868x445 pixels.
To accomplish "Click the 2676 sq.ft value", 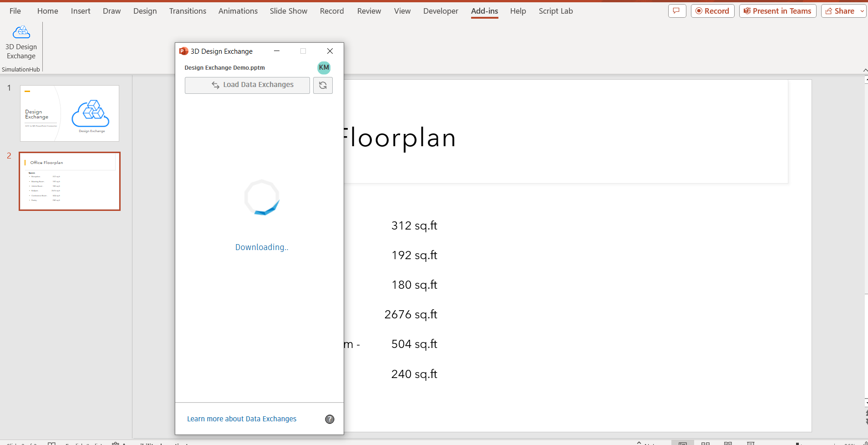I will 411,314.
